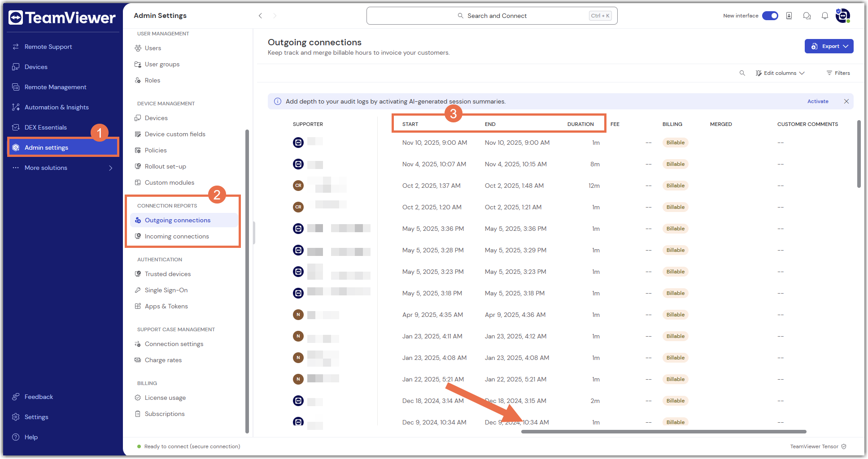This screenshot has width=868, height=459.
Task: Open Policies settings
Action: coord(156,150)
